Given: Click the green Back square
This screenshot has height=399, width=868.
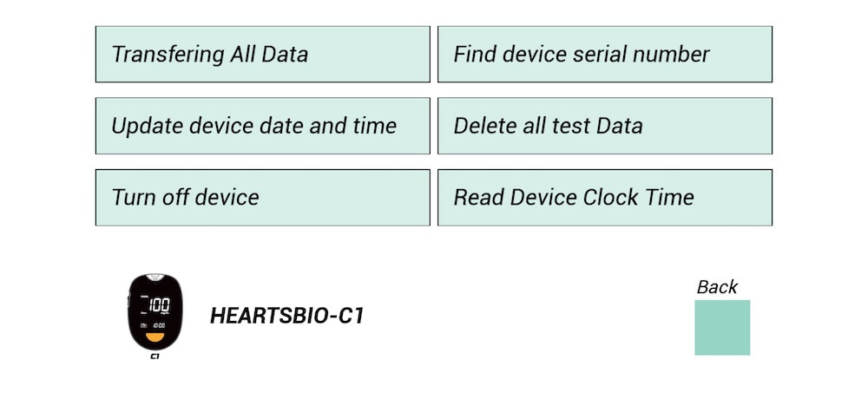Looking at the screenshot, I should [x=721, y=327].
